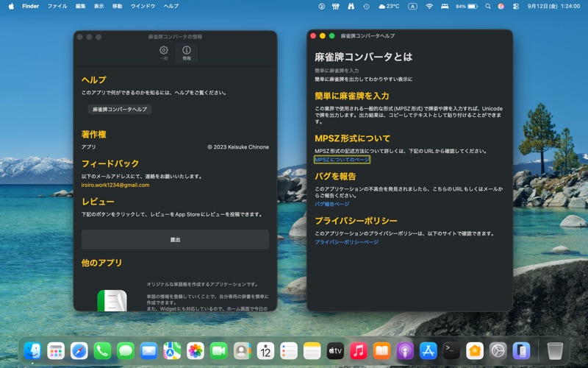Screen dimensions: 588x368
Task: Launch Music from the Dock
Action: click(359, 351)
